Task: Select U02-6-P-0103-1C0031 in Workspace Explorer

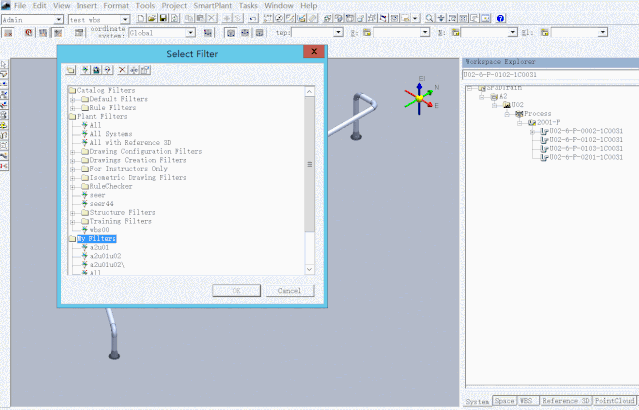Action: tap(586, 149)
